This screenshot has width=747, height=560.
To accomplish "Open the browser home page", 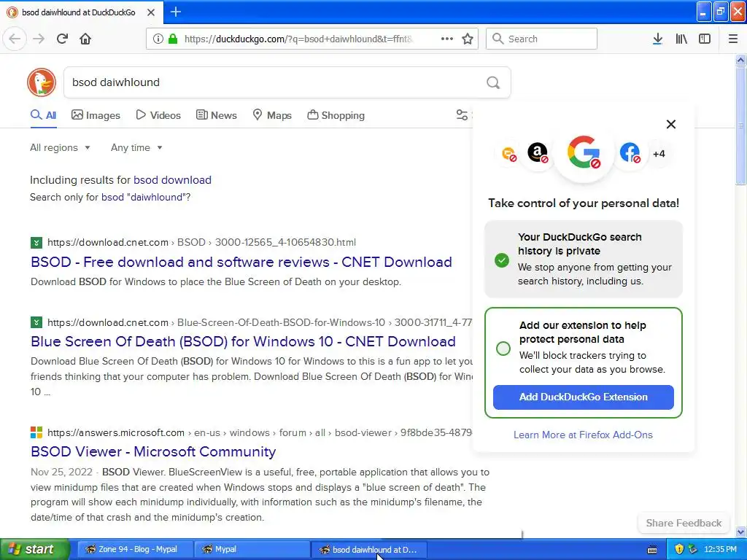I will (85, 39).
